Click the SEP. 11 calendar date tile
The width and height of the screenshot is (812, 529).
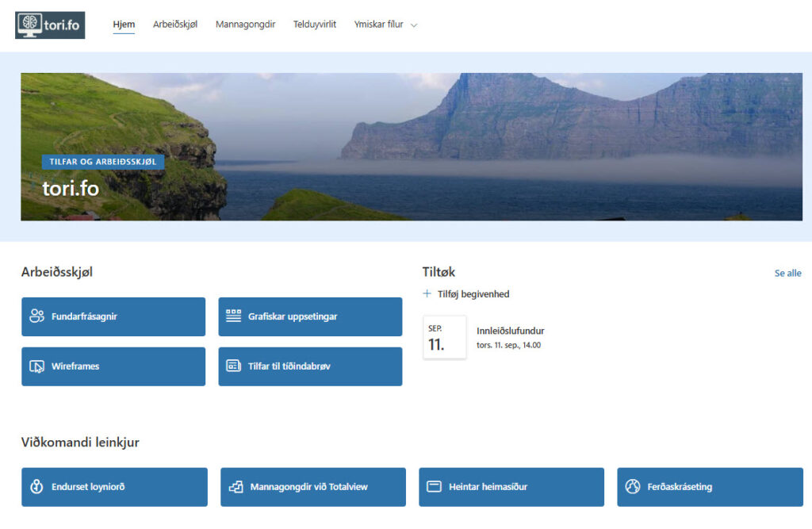pyautogui.click(x=444, y=338)
